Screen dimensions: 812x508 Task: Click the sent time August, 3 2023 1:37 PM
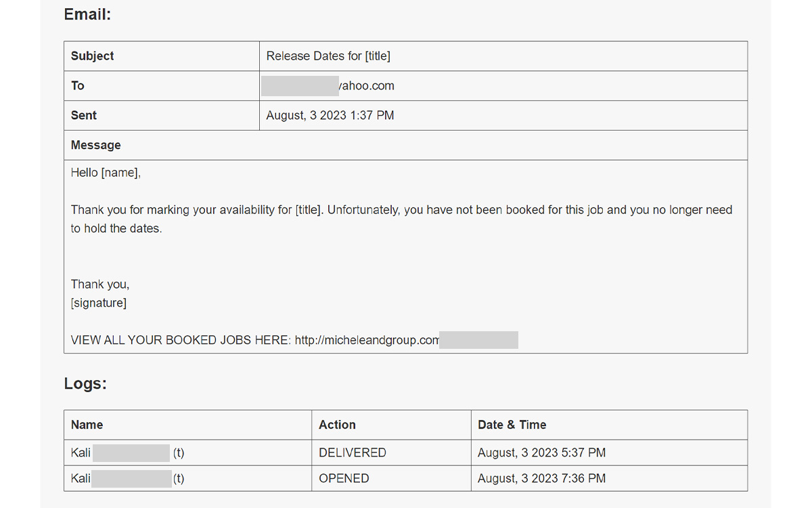coord(330,116)
